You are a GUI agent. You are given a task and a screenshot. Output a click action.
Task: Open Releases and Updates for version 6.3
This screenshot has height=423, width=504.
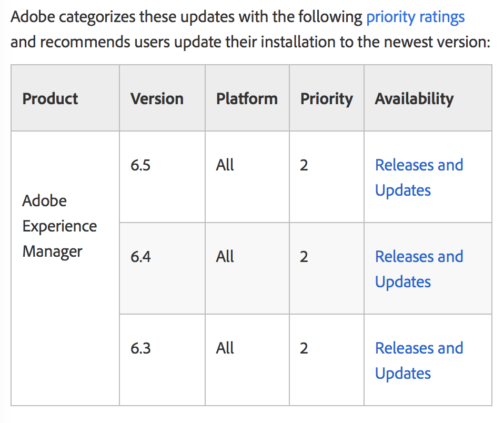tap(419, 360)
